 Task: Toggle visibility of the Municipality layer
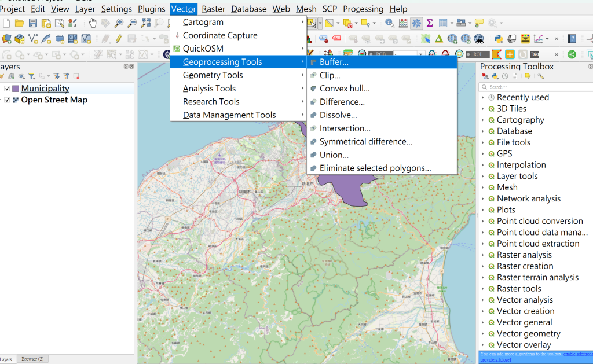(x=7, y=89)
